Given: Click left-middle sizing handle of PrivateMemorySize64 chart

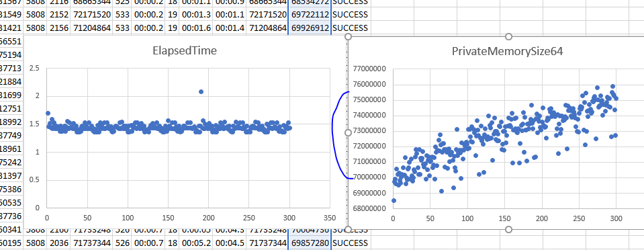Looking at the screenshot, I should click(x=349, y=132).
